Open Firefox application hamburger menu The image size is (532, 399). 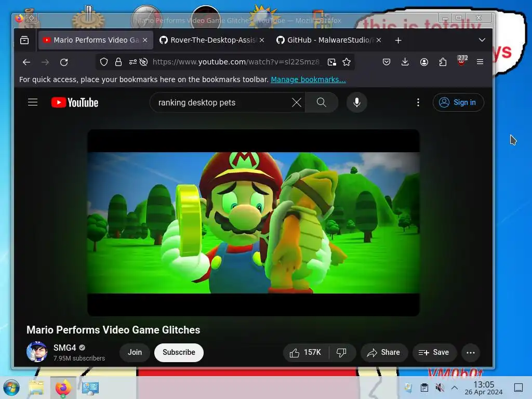480,62
